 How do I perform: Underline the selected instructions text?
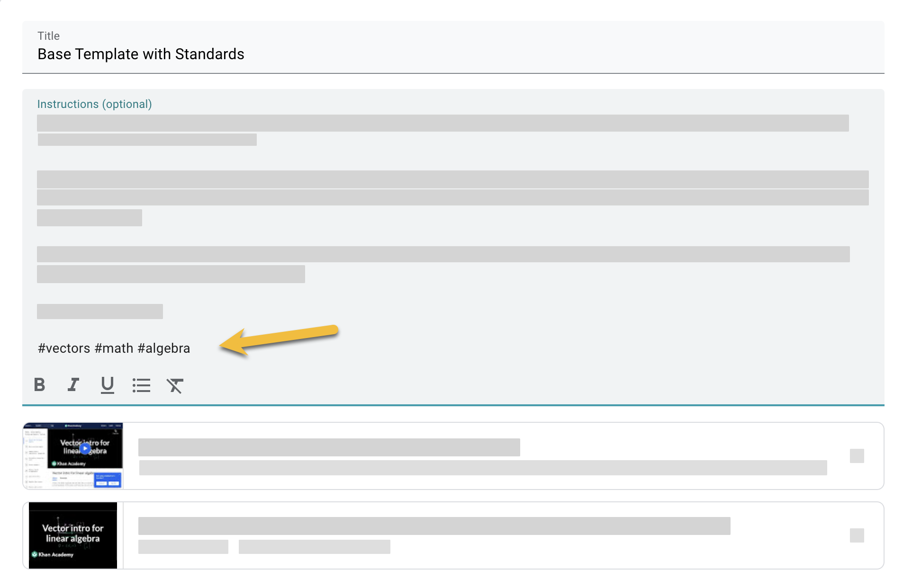[108, 385]
